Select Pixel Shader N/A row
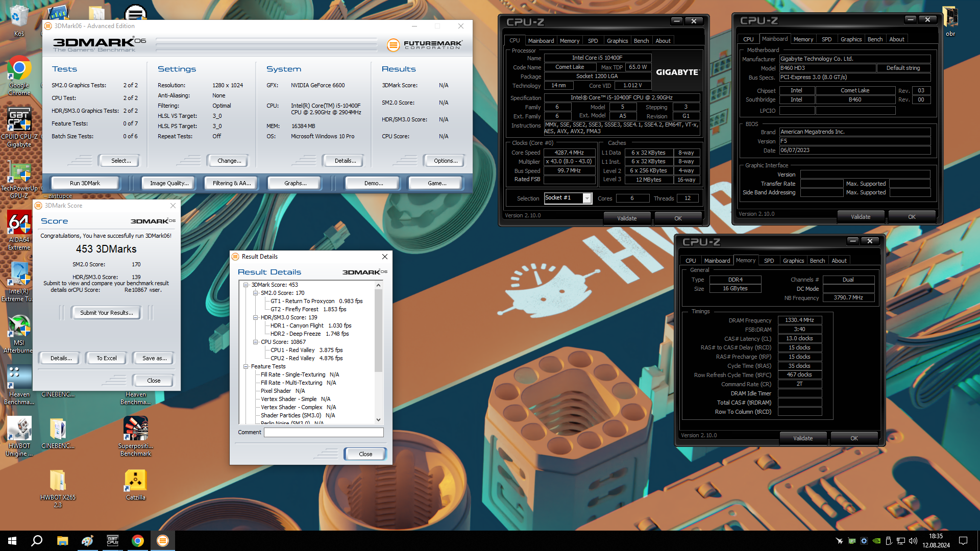This screenshot has height=551, width=980. click(283, 391)
